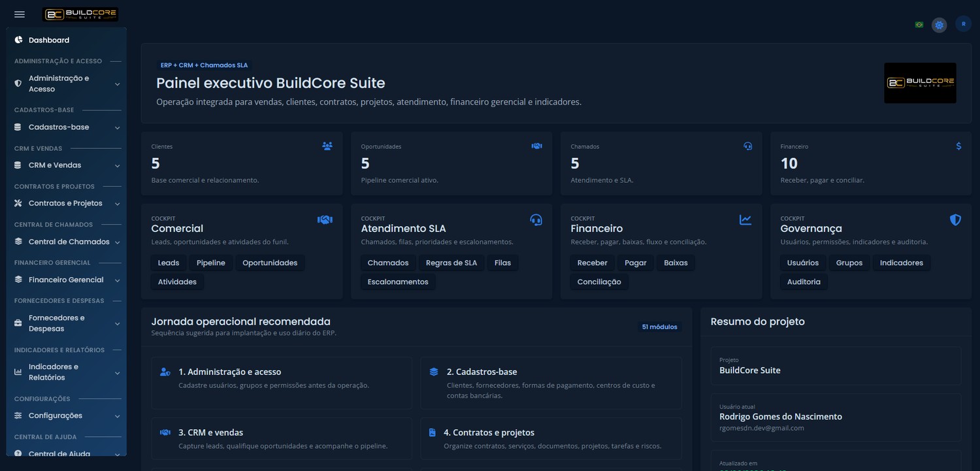Open Chamados button in Atendimento SLA
The height and width of the screenshot is (471, 980).
(x=388, y=263)
